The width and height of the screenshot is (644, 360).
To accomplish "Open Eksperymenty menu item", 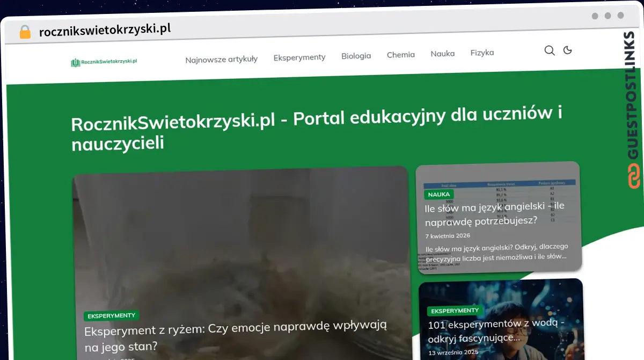I will coord(299,57).
